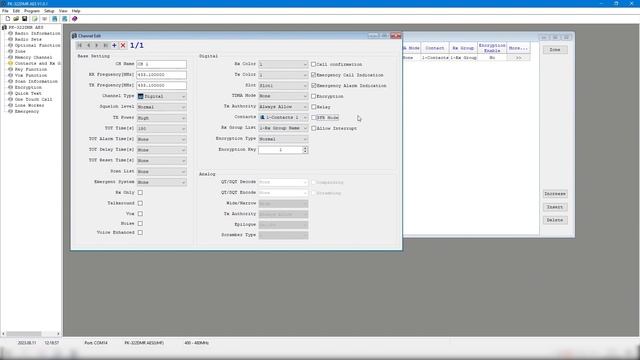Viewport: 640px width, 360px height.
Task: Click the icon beside Encryption tree item
Action: [11, 87]
